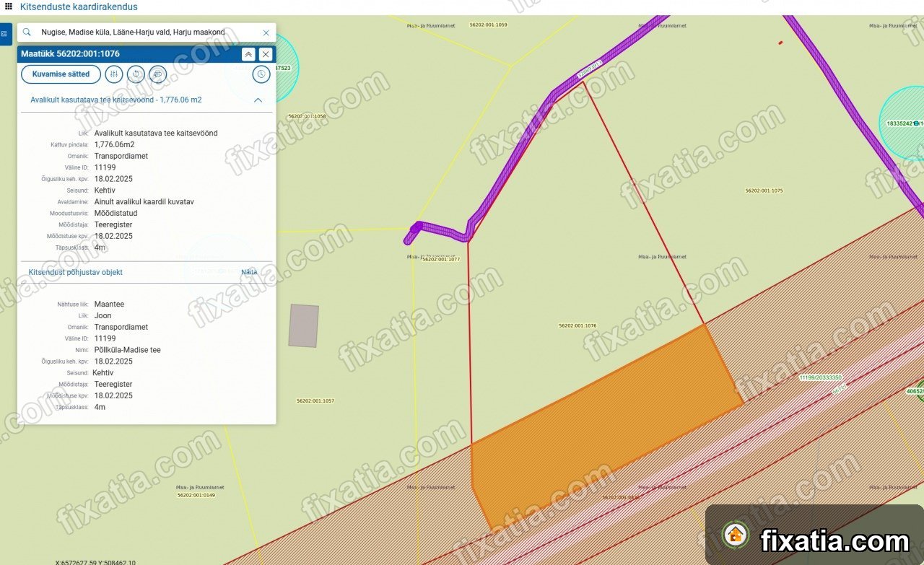The width and height of the screenshot is (924, 565).
Task: Click the Ainult avalikul kaardil kuvatav value
Action: coord(144,202)
